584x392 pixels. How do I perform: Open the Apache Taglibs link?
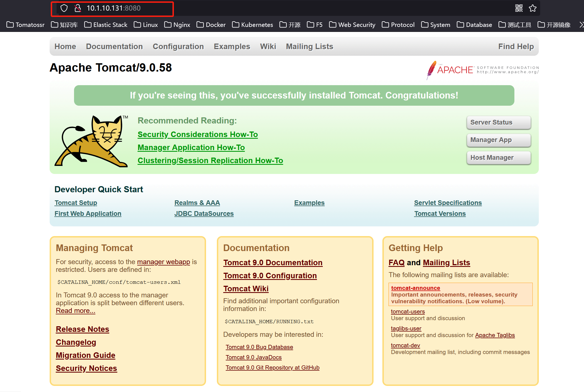(x=495, y=335)
